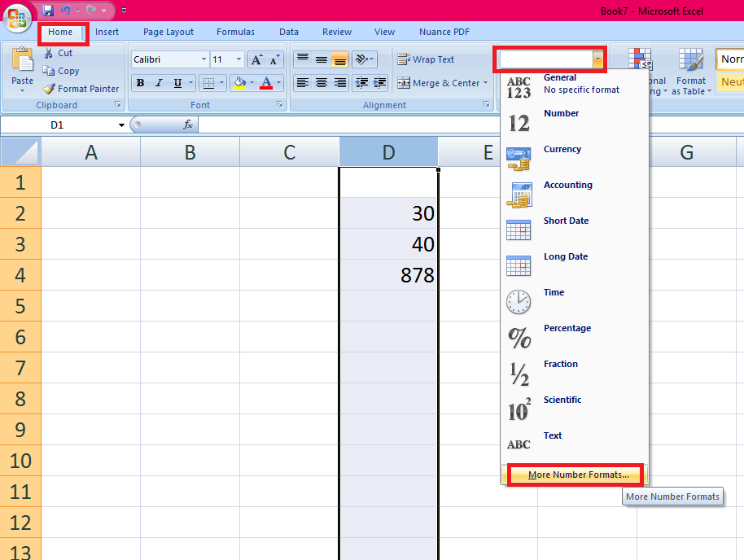
Task: Click More Number Formats option
Action: click(x=574, y=474)
